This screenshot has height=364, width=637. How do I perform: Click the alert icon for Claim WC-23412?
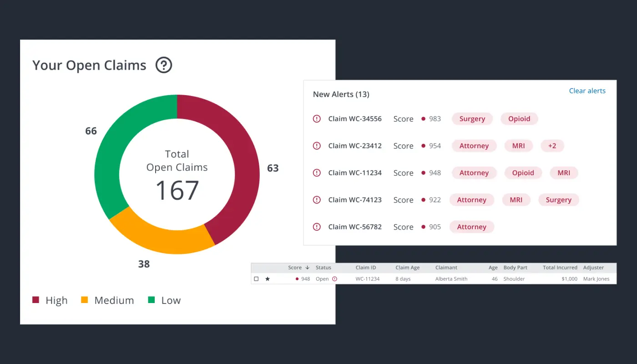coord(317,146)
